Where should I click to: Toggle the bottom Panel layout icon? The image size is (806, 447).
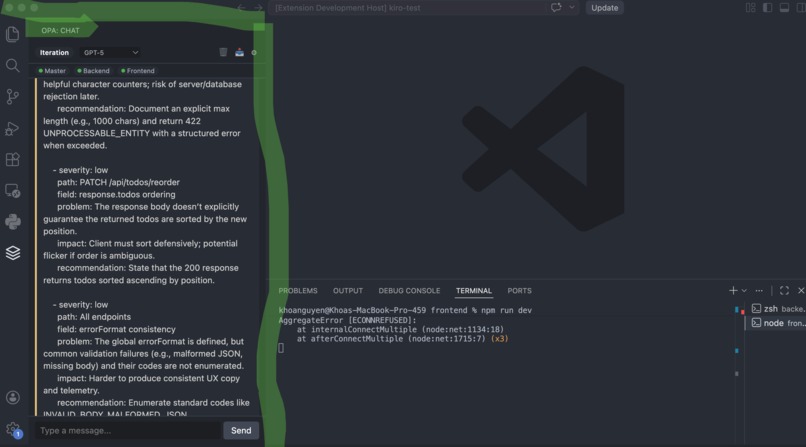coord(784,8)
